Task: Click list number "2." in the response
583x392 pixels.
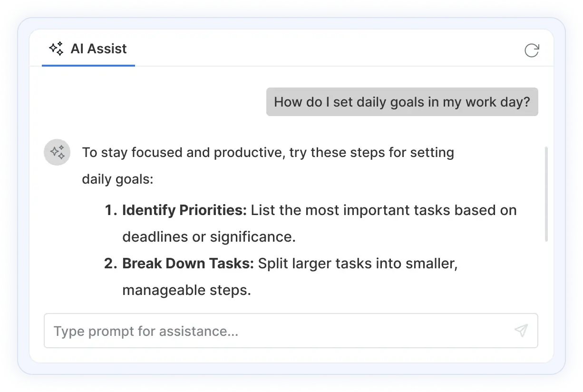Action: click(x=110, y=264)
